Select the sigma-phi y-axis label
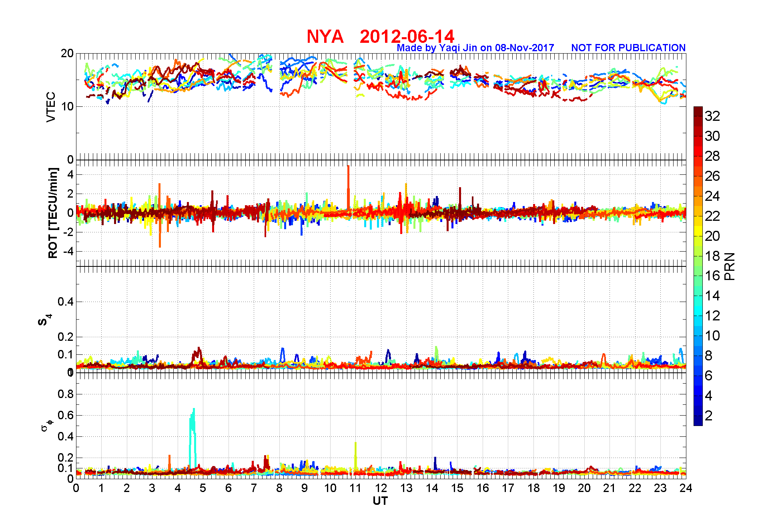Image resolution: width=762 pixels, height=532 pixels. pos(47,425)
